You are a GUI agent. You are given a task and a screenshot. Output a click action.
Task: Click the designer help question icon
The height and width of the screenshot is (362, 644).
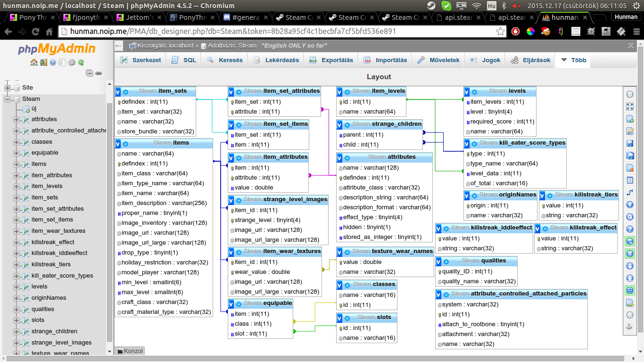click(630, 229)
